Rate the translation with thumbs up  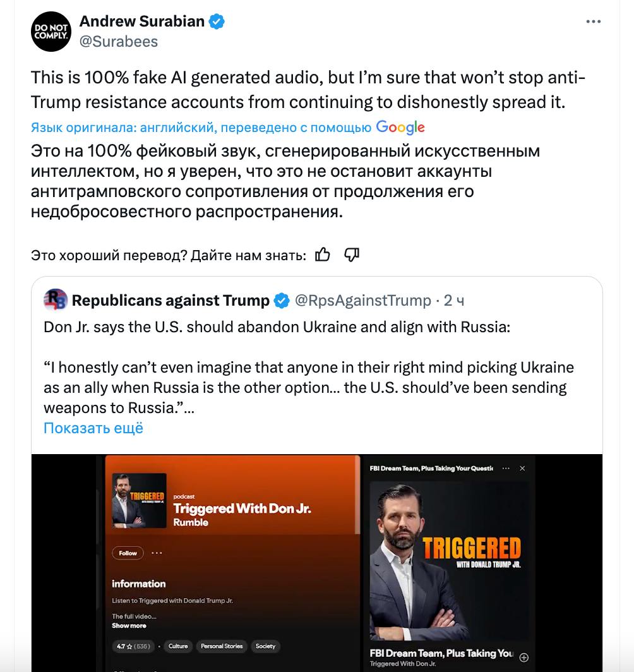pyautogui.click(x=323, y=255)
